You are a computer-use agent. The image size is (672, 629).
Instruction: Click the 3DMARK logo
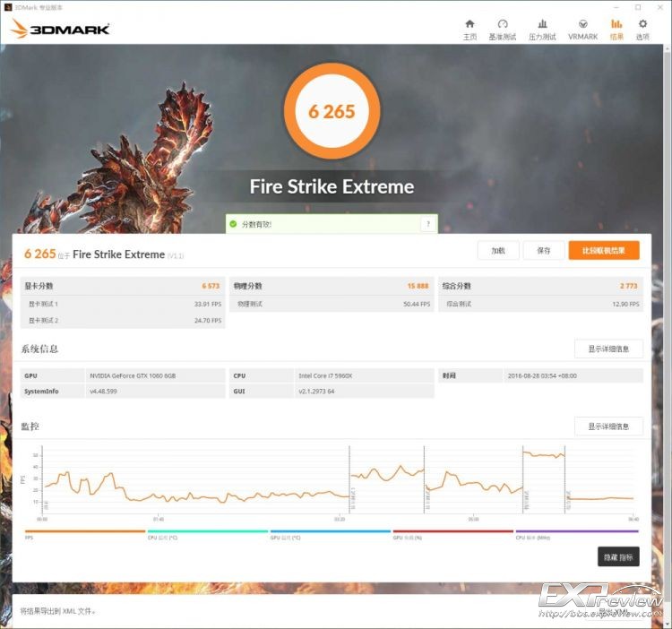click(x=59, y=29)
